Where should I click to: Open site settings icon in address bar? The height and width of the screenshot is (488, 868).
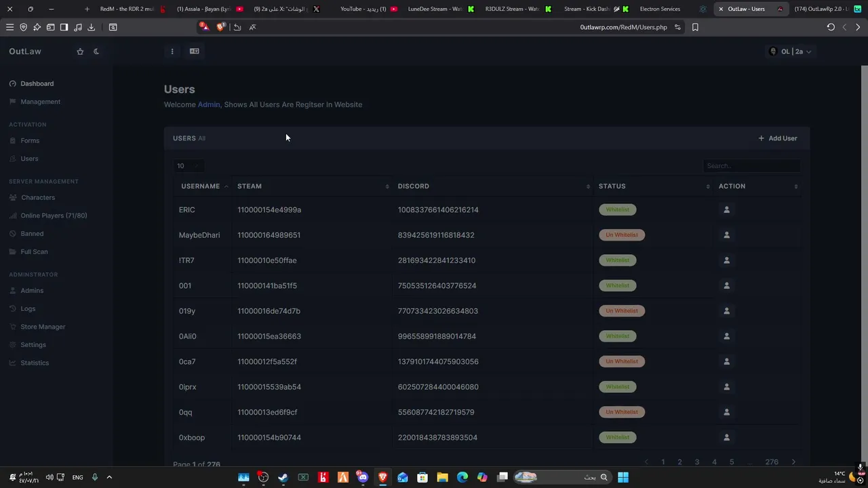pos(677,27)
